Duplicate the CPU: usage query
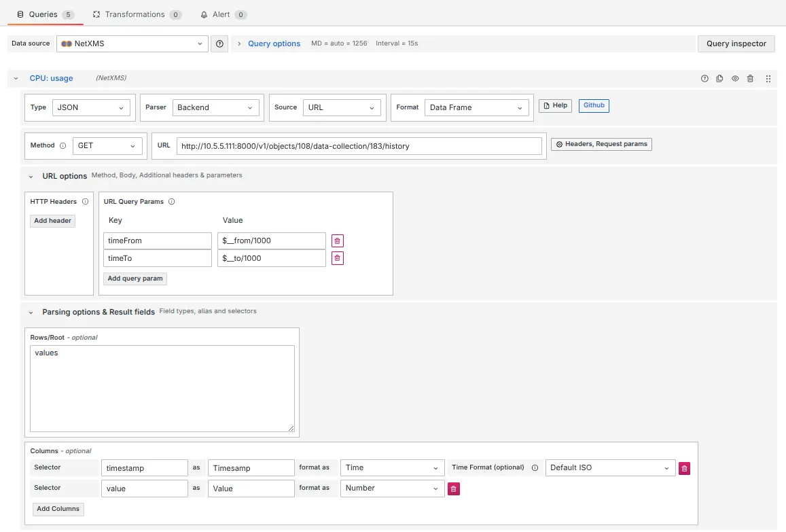Image resolution: width=786 pixels, height=532 pixels. (719, 78)
